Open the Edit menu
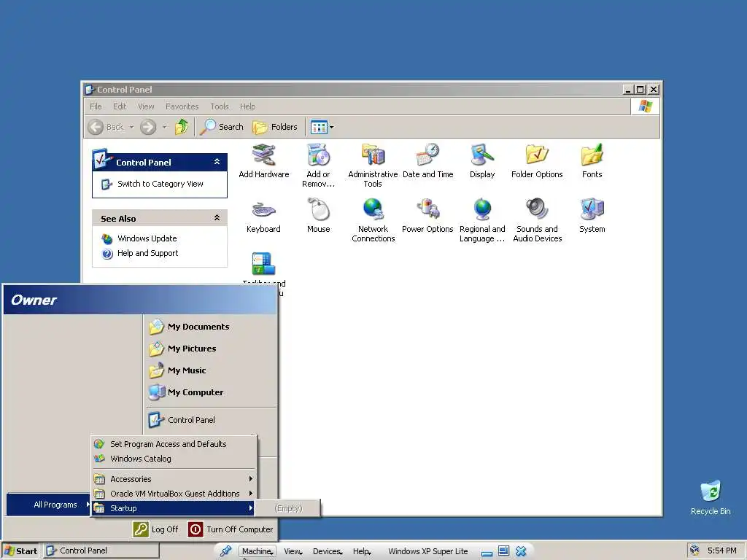Image resolution: width=747 pixels, height=560 pixels. 120,106
